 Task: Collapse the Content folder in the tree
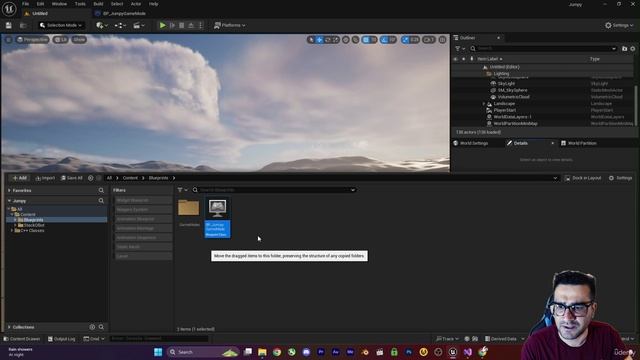click(x=12, y=214)
